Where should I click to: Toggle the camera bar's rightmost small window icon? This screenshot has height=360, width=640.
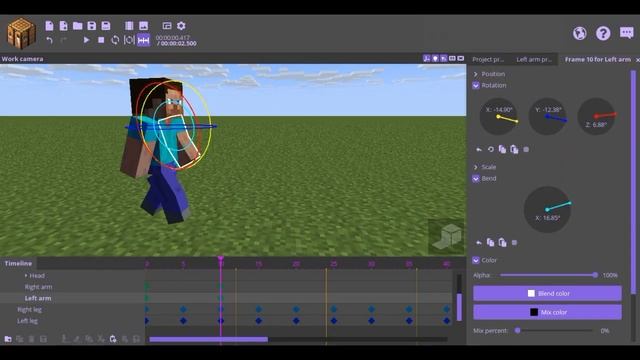coord(461,58)
